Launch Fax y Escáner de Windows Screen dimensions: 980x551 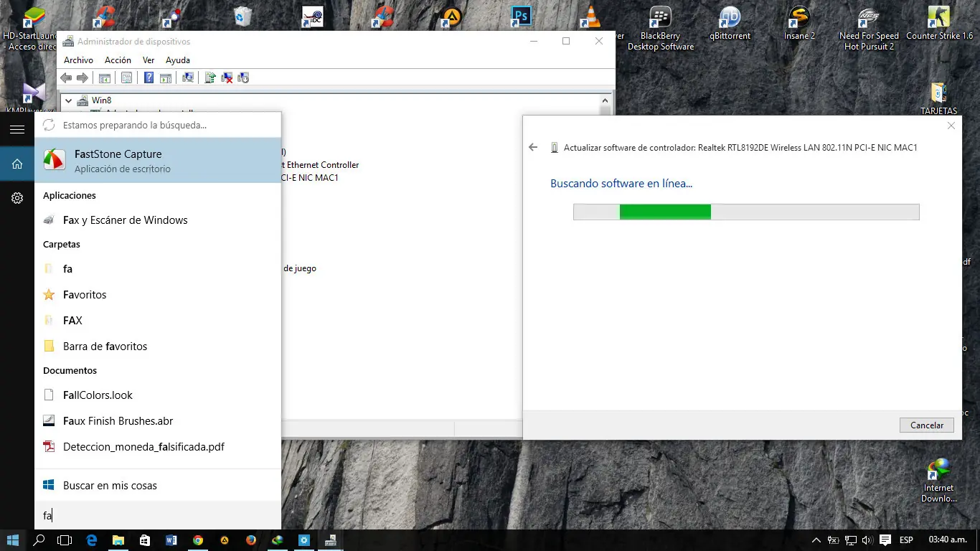(x=158, y=220)
